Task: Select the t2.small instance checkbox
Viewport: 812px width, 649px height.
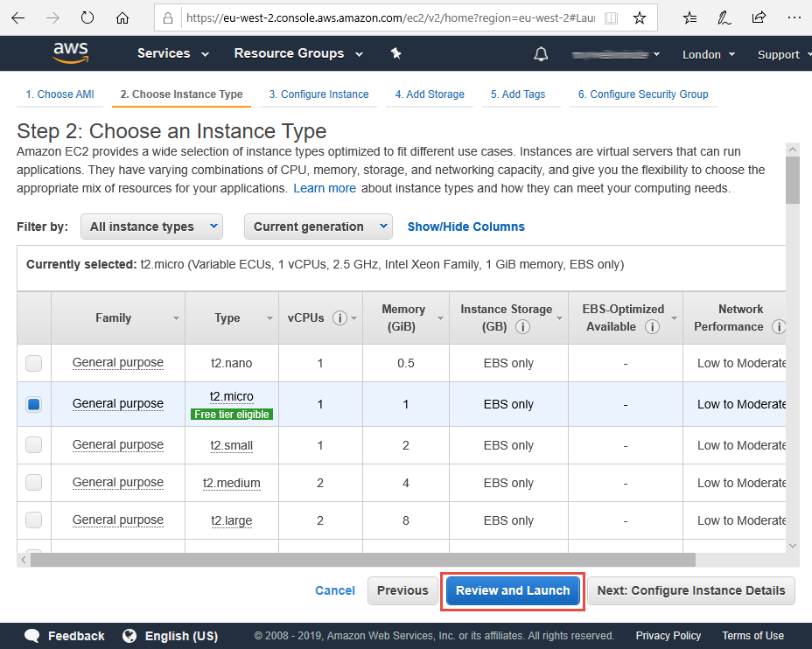Action: coord(33,444)
